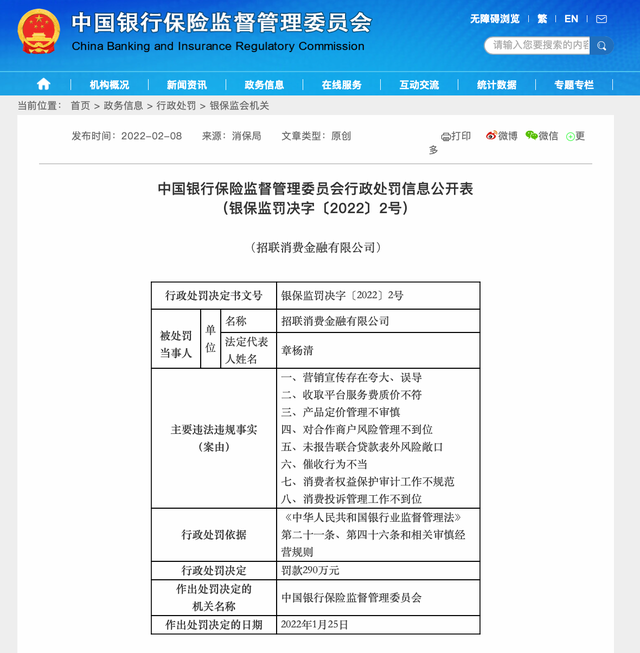640x653 pixels.
Task: Focus the search input field
Action: click(x=538, y=45)
